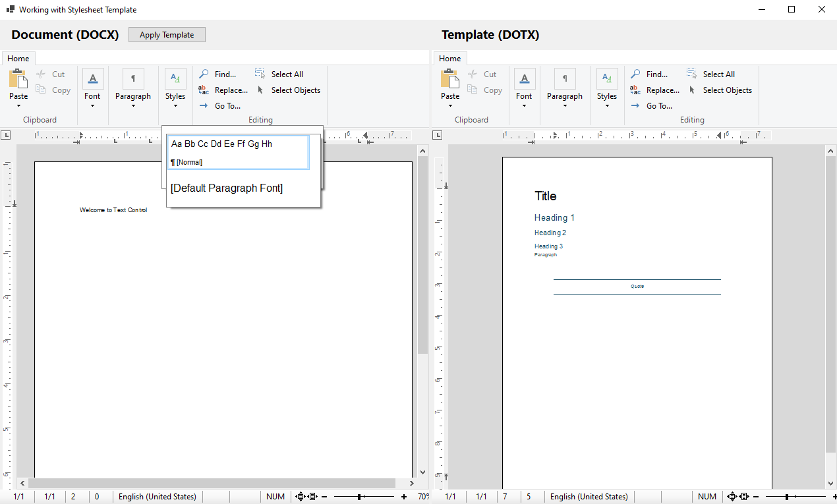Click zoom-out minus in Template status bar

pos(756,497)
